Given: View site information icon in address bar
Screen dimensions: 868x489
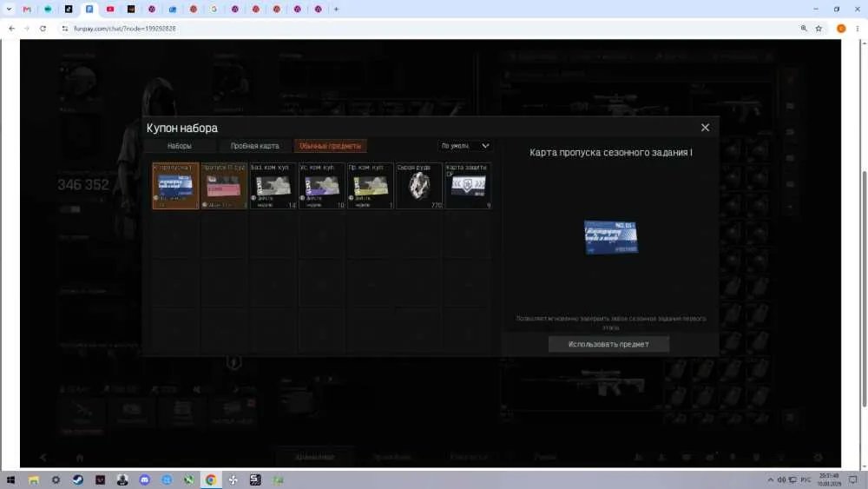Looking at the screenshot, I should pyautogui.click(x=65, y=29).
